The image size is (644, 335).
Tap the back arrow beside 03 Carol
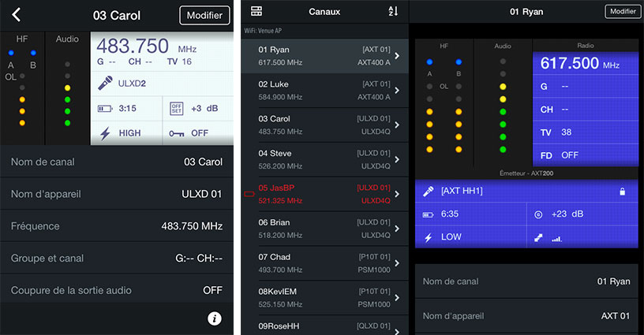point(17,15)
